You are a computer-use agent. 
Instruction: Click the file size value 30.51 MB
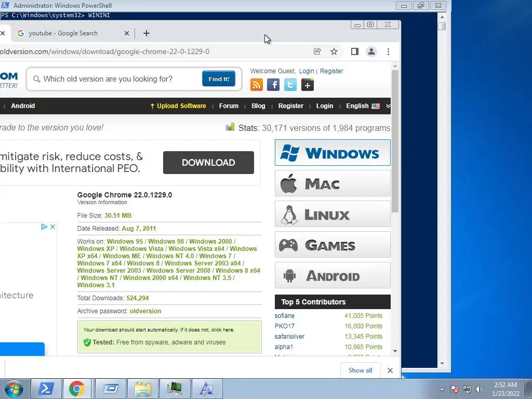118,216
